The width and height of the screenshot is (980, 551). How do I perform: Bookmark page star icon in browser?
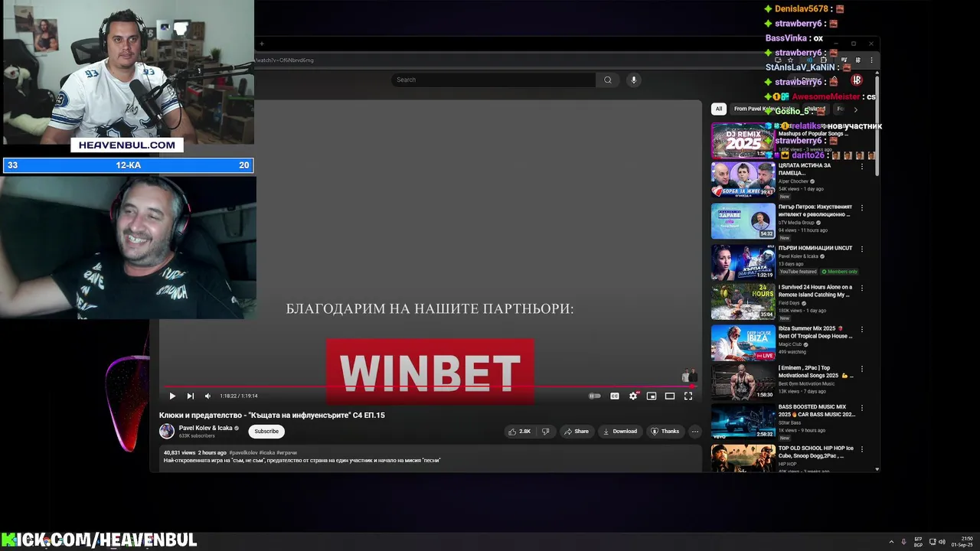[790, 60]
